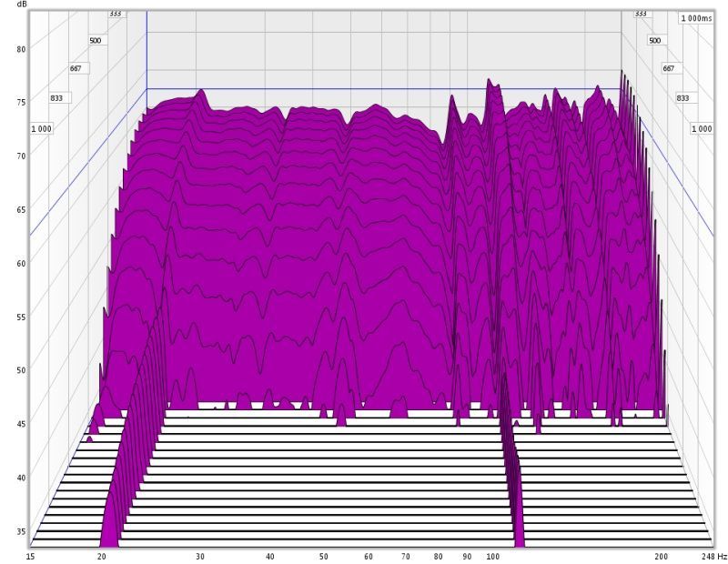Select the 75 dB axis value

click(21, 102)
